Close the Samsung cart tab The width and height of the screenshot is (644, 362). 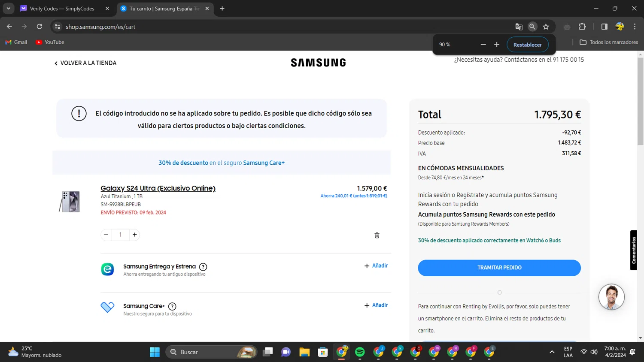pyautogui.click(x=207, y=9)
